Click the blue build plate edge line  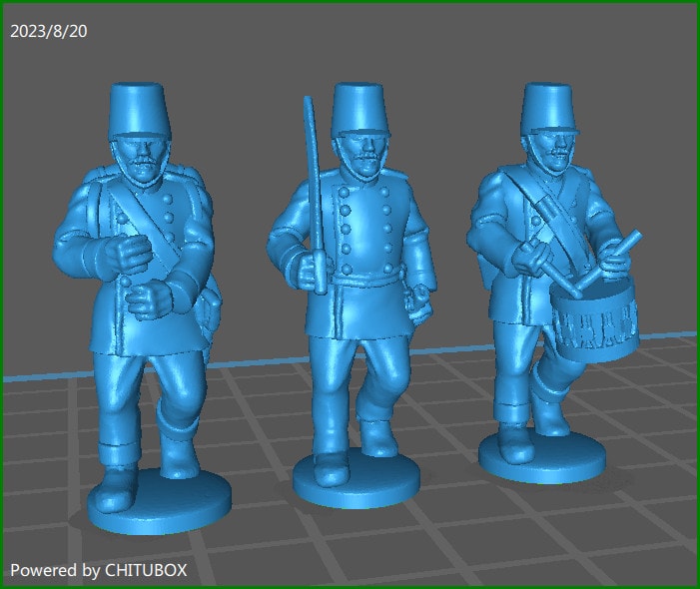pos(40,377)
